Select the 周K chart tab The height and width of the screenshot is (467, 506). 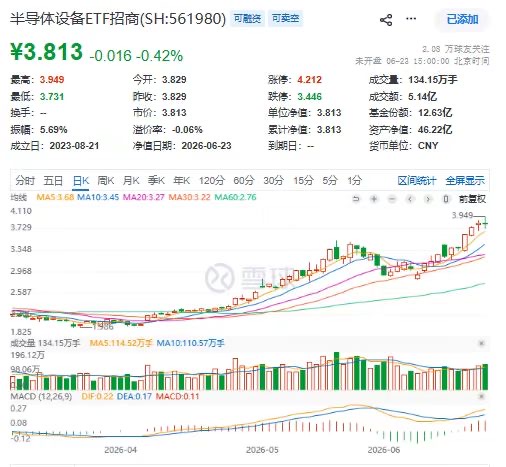(106, 180)
